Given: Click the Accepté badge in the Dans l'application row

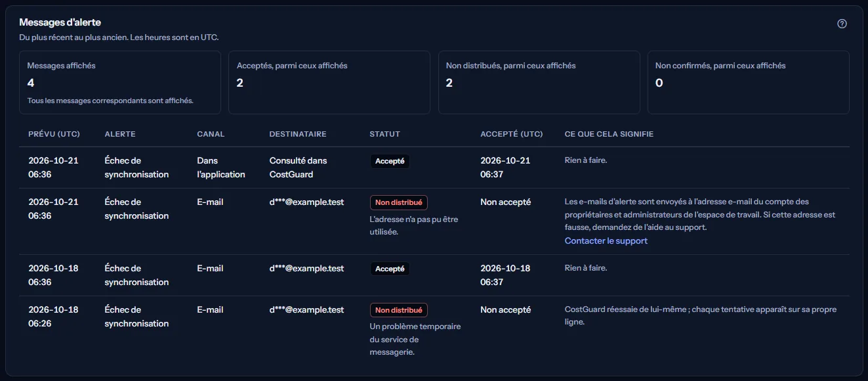Looking at the screenshot, I should click(390, 161).
